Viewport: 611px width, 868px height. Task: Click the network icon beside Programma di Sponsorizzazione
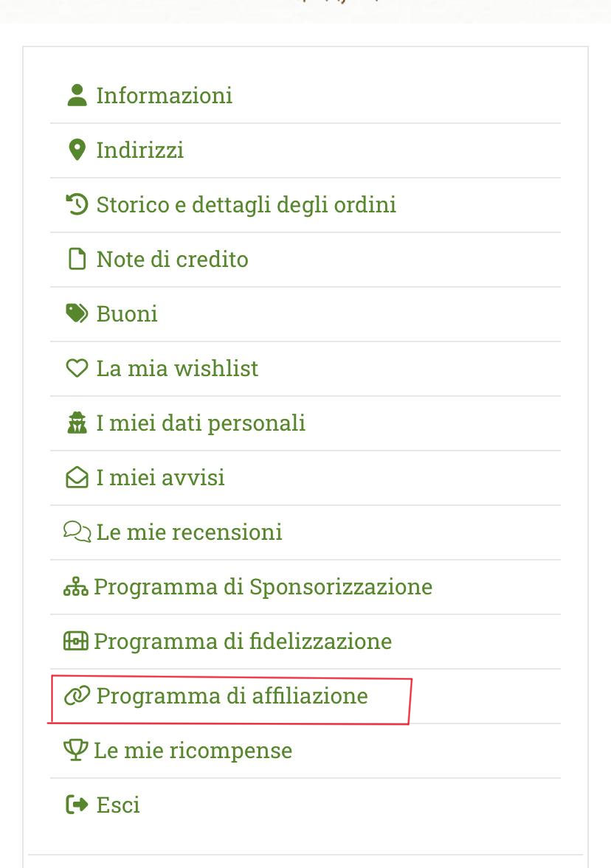(75, 586)
